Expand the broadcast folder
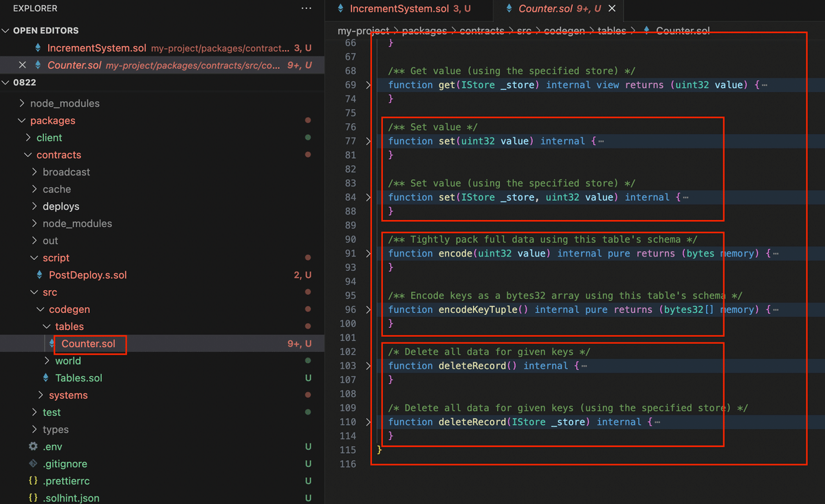 point(34,172)
